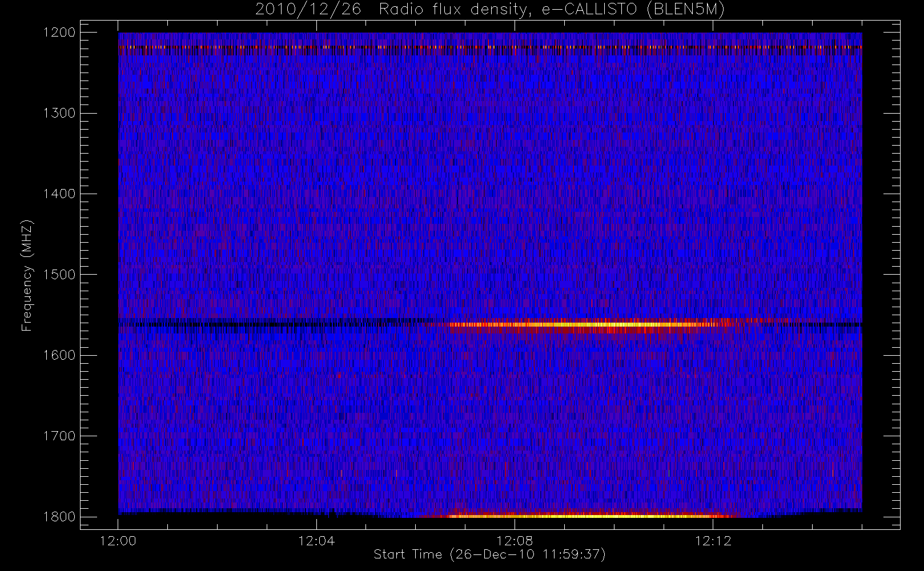
Task: Click the 12:00 time tick label
Action: tap(118, 541)
